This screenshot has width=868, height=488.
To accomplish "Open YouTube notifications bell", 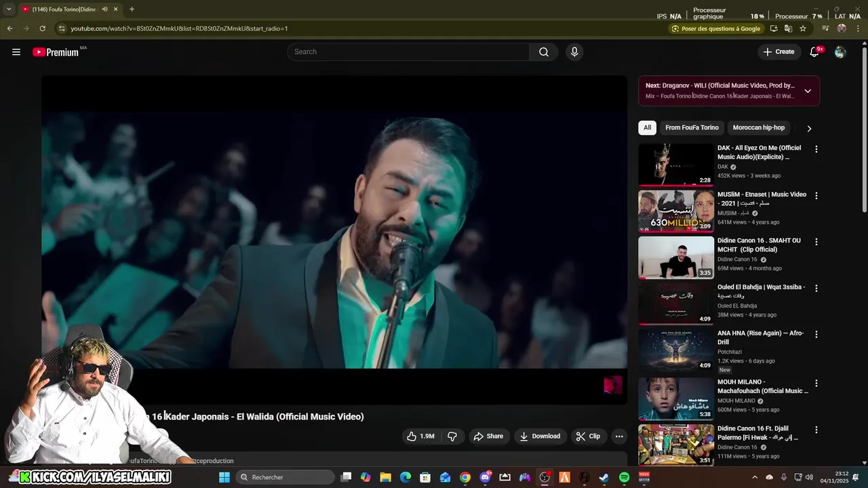I will click(x=815, y=52).
